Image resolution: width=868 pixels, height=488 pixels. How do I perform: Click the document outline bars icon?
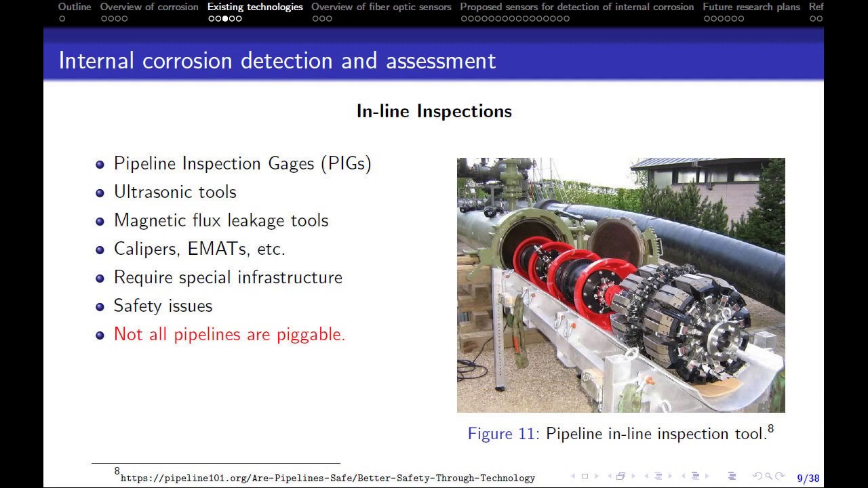point(732,476)
